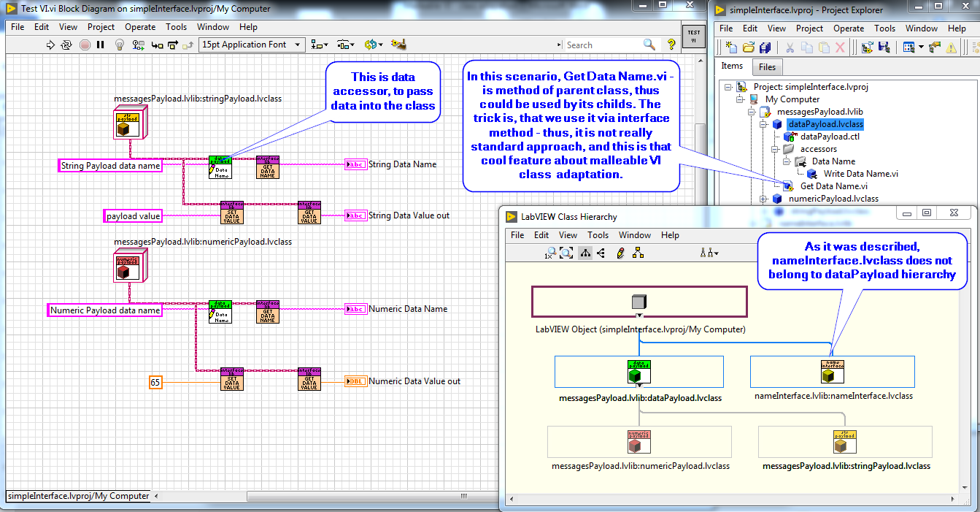980x512 pixels.
Task: Click the Run arrow in block diagram toolbar
Action: point(50,45)
